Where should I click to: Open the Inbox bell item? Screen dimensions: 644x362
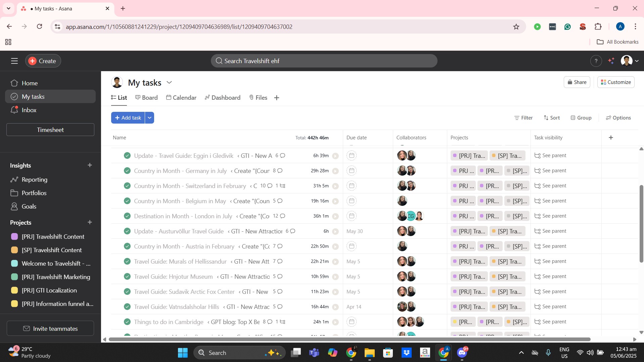point(50,110)
